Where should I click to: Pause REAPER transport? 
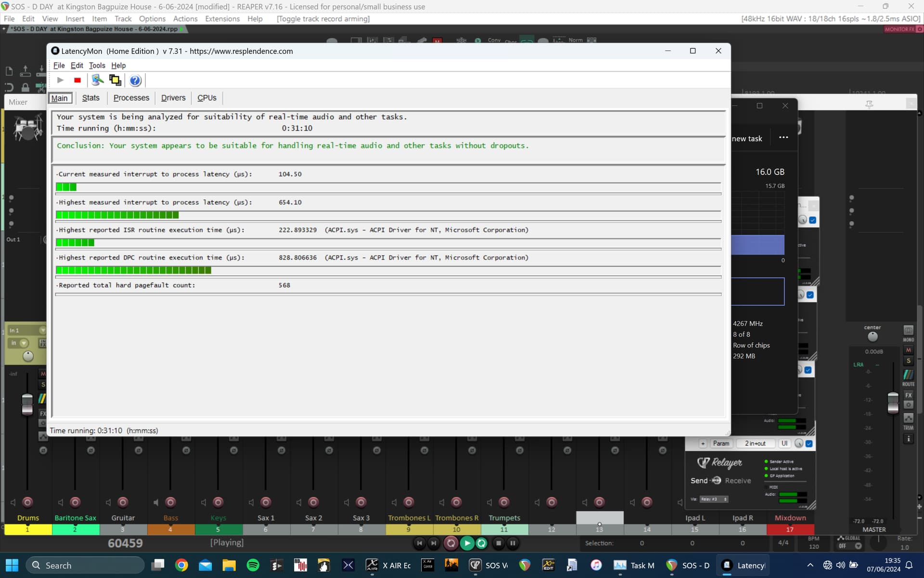click(x=513, y=543)
